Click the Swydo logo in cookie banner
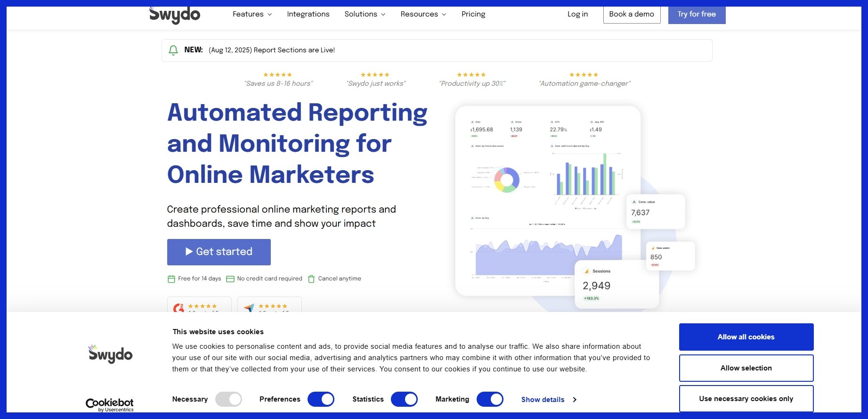868x419 pixels. pos(110,354)
